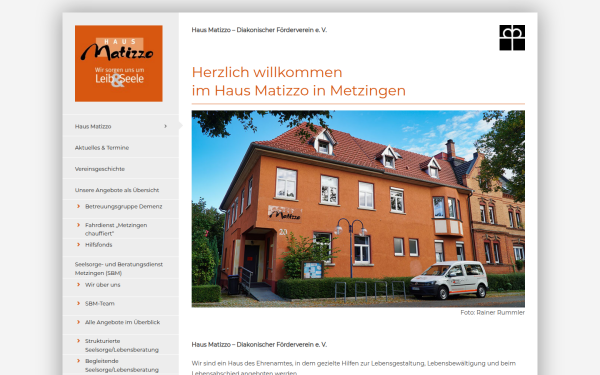Click paragraph starting Wir sind ein Haus des Ehrenamtes
This screenshot has width=600, height=375.
(x=354, y=368)
